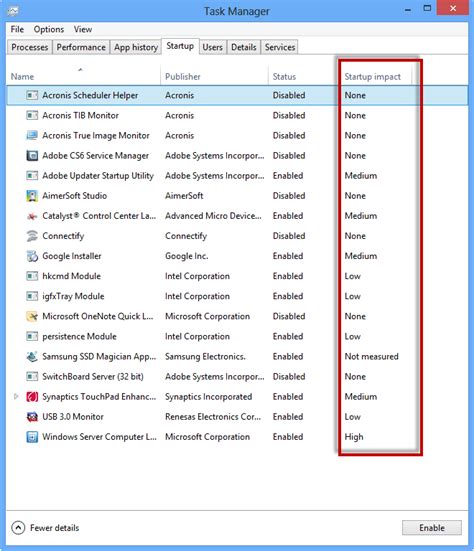The image size is (474, 551).
Task: Click Enabled status of Catalyst Control Center
Action: 288,216
